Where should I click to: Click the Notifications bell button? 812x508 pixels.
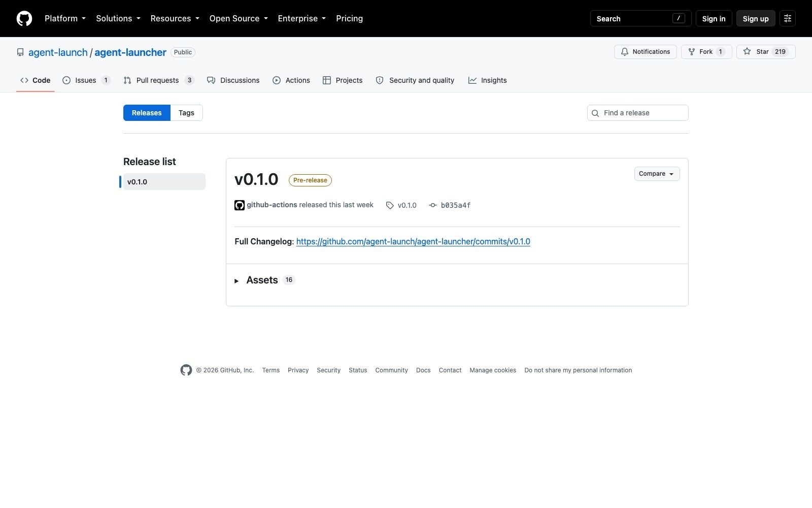coord(646,52)
